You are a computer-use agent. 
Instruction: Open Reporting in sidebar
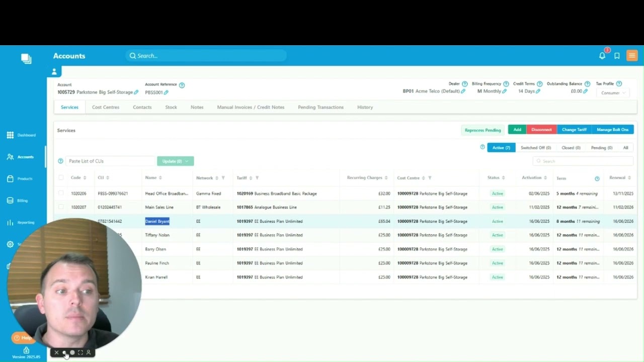coord(21,222)
